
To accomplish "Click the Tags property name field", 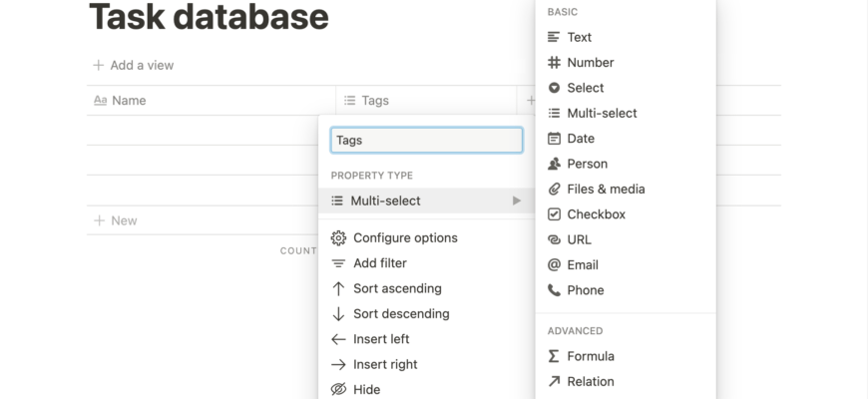I will point(426,141).
